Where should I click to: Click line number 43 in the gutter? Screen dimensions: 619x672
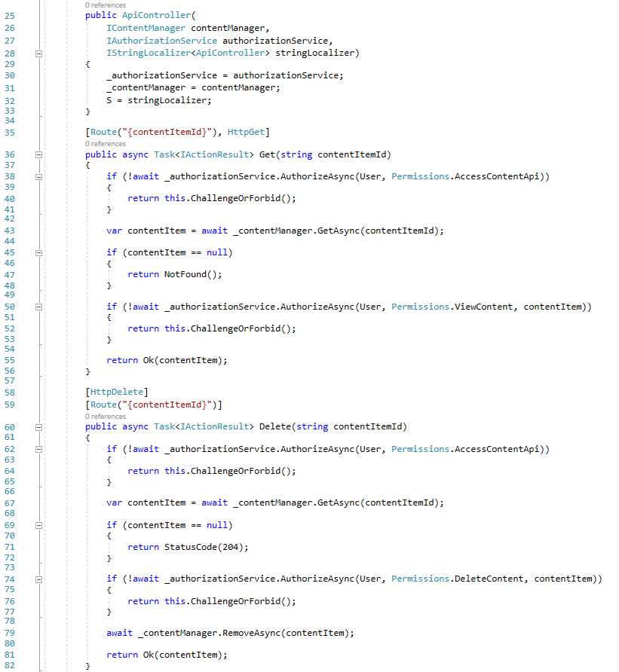point(10,231)
